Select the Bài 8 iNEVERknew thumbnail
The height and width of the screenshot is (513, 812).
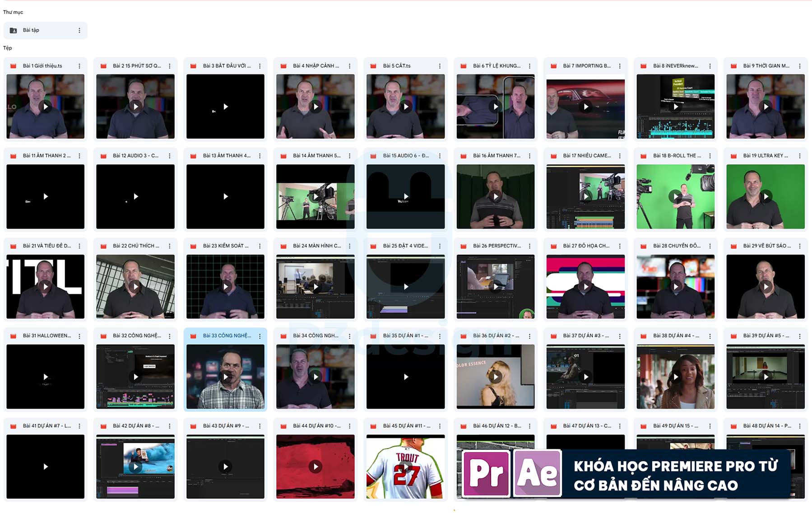point(675,107)
